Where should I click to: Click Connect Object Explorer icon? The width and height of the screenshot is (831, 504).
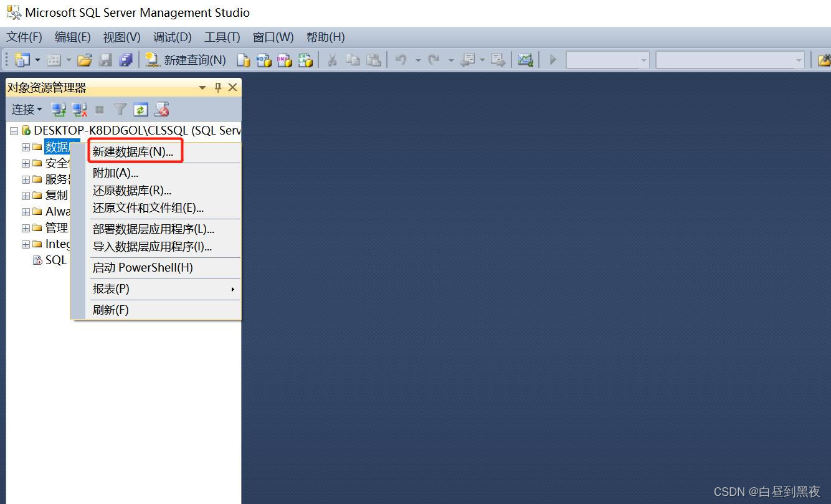[59, 110]
